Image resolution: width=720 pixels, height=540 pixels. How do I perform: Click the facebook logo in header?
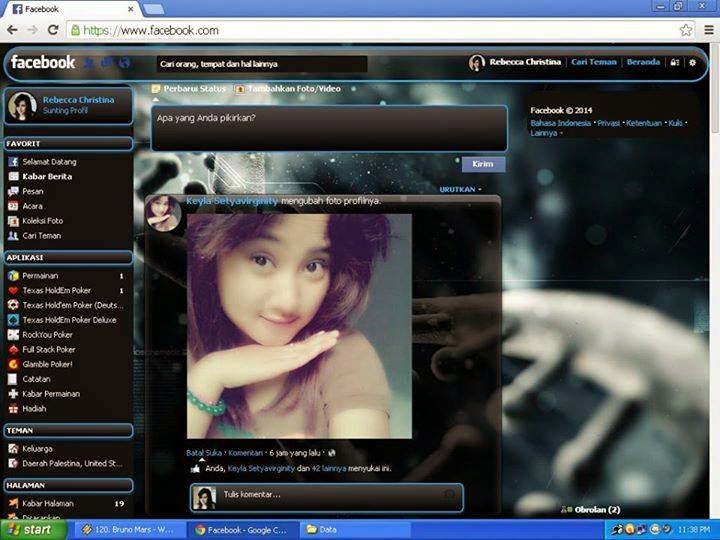43,62
